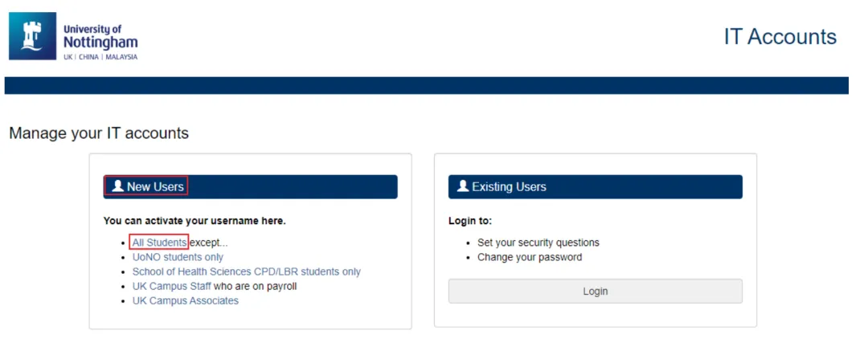Click the person icon beside Existing Users
Screen dimensions: 868x359
click(463, 186)
